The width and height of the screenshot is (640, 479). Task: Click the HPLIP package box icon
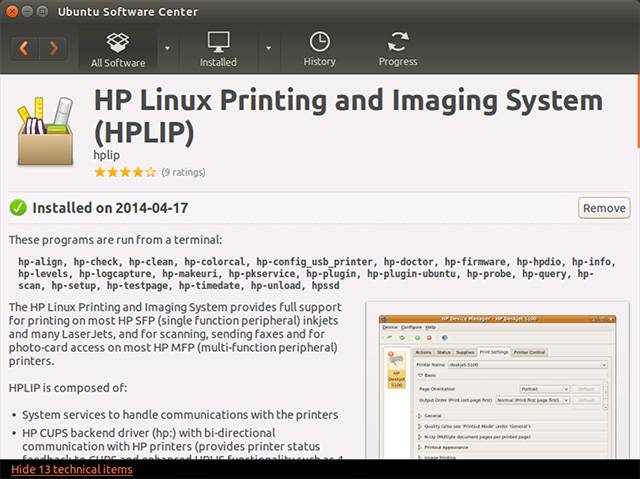[45, 131]
